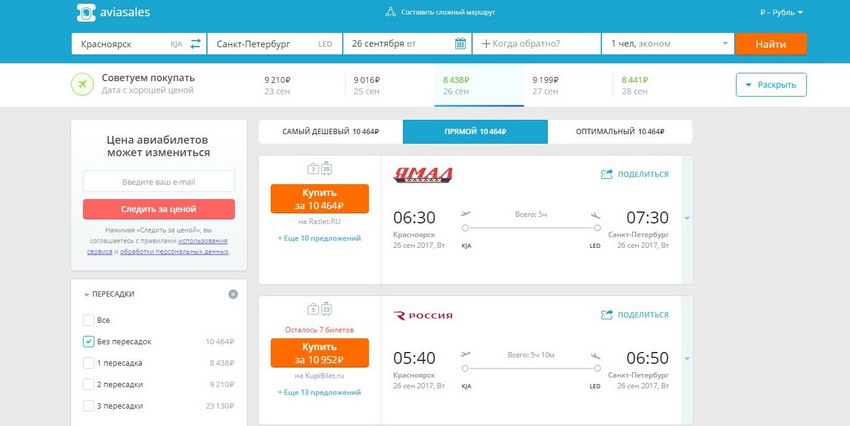
Task: Enable the Все transfers checkbox
Action: [88, 320]
